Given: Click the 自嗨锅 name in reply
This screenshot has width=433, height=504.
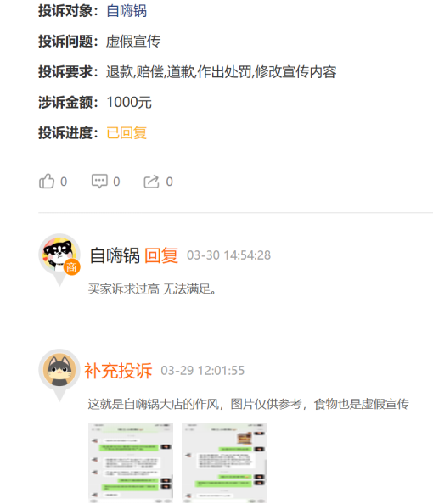Looking at the screenshot, I should 115,255.
